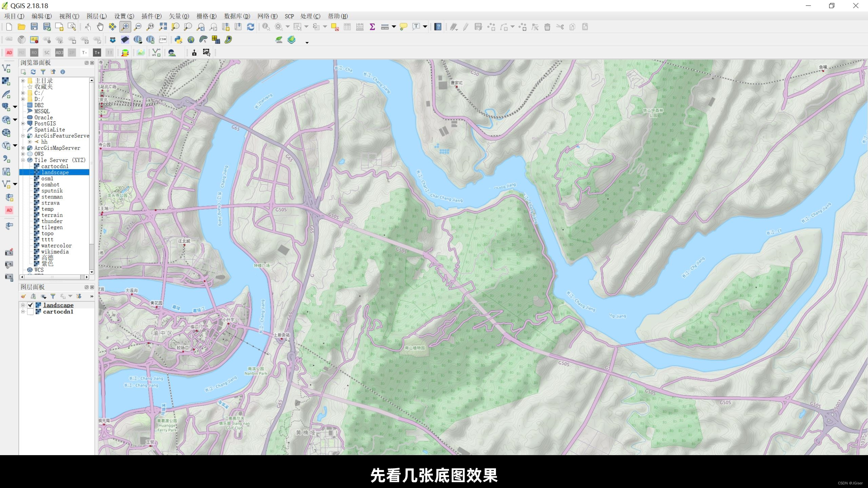
Task: Click the Help question-mark icon
Action: [x=438, y=27]
